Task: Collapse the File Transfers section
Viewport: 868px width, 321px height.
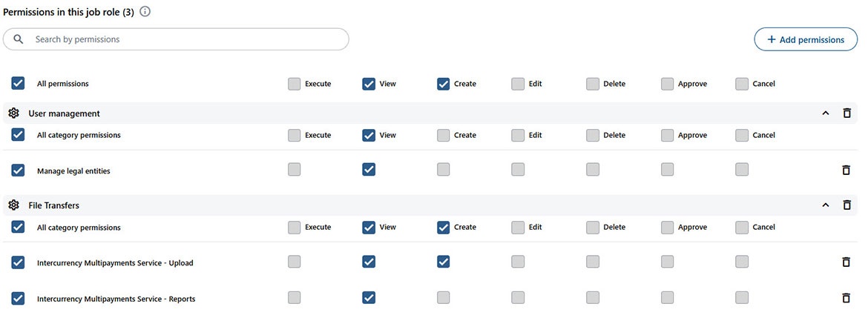Action: coord(825,205)
